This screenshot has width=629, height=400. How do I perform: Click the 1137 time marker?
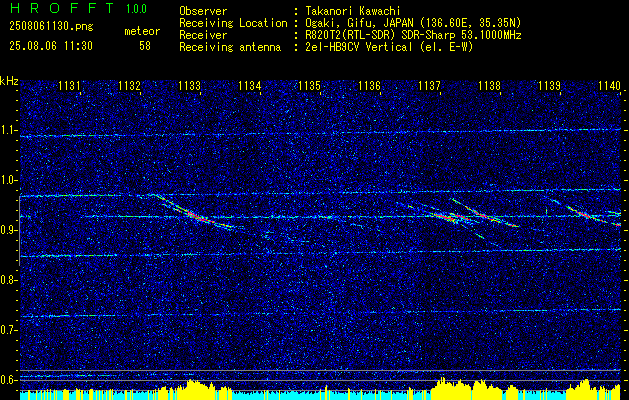coord(430,85)
